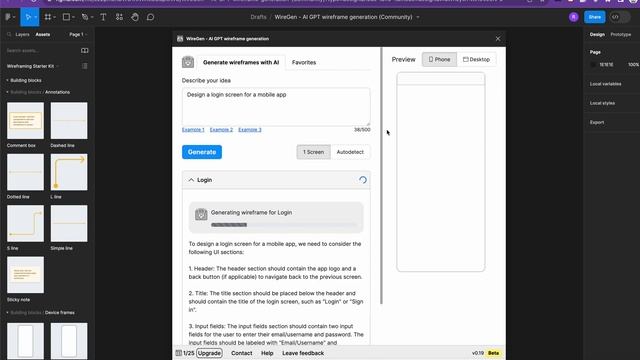Select the Comment tool
640x360 pixels.
click(150, 17)
